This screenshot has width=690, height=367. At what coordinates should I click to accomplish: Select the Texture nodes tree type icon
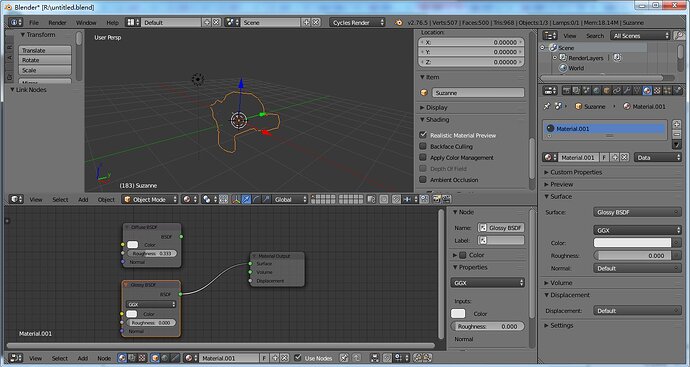(142, 358)
